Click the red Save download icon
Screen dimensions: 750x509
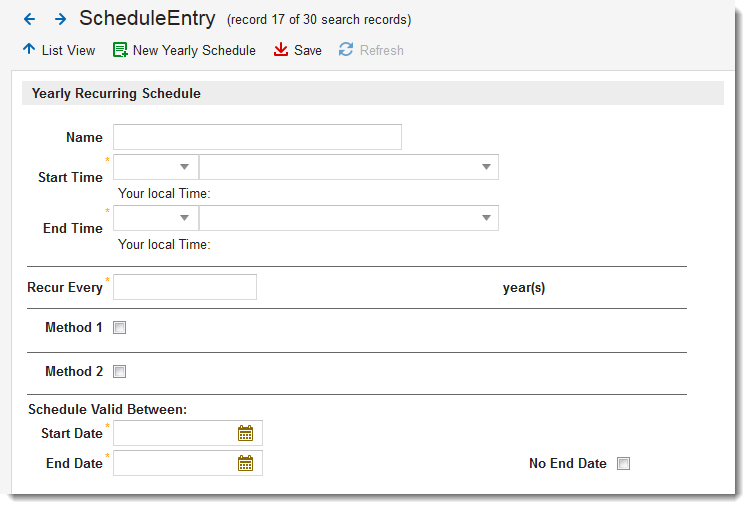pyautogui.click(x=281, y=50)
